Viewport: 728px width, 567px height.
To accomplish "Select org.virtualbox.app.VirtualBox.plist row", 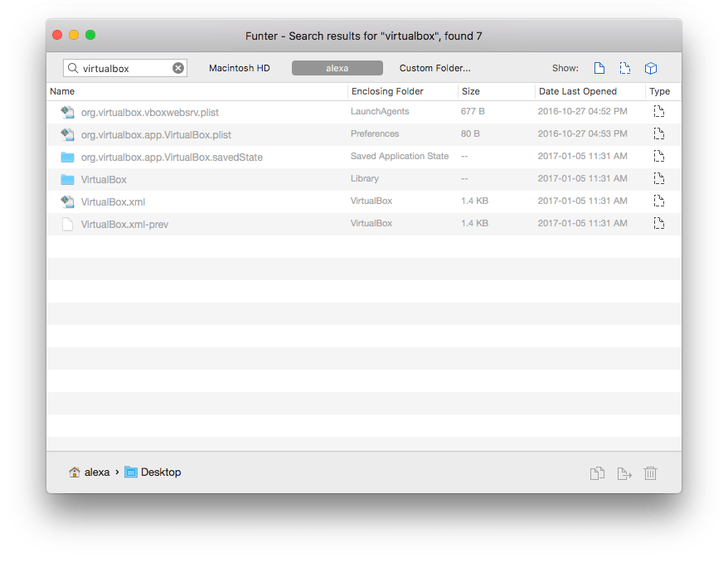I will click(364, 134).
